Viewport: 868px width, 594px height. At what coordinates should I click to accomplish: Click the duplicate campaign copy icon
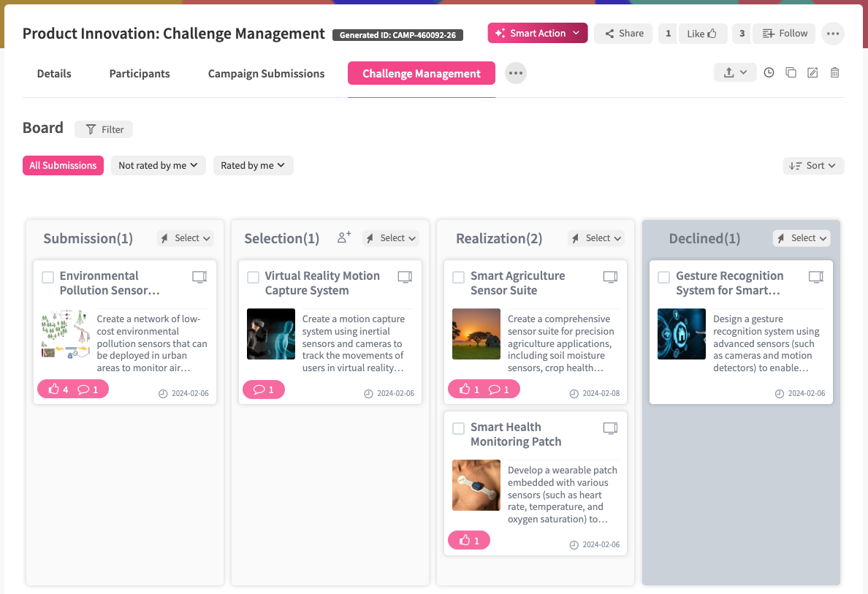791,73
